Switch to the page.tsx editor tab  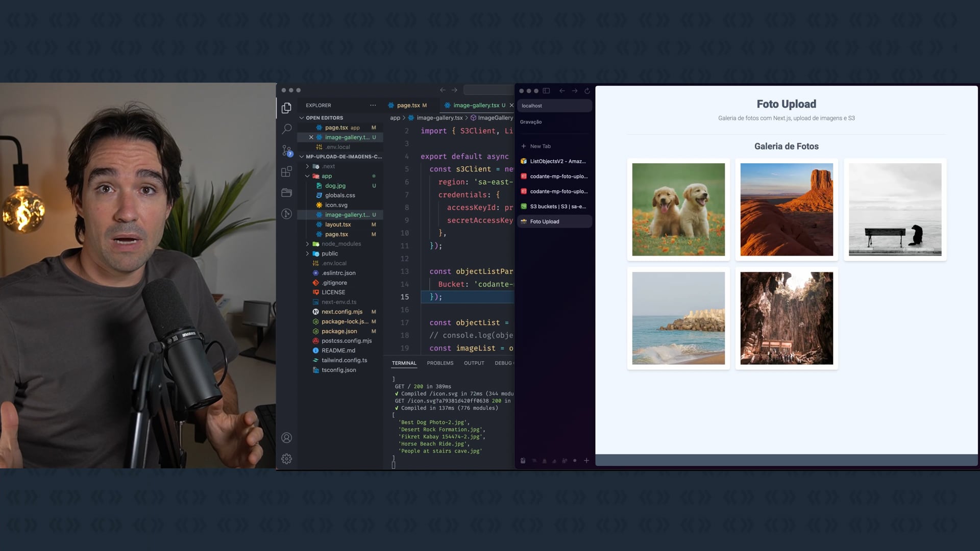click(408, 105)
